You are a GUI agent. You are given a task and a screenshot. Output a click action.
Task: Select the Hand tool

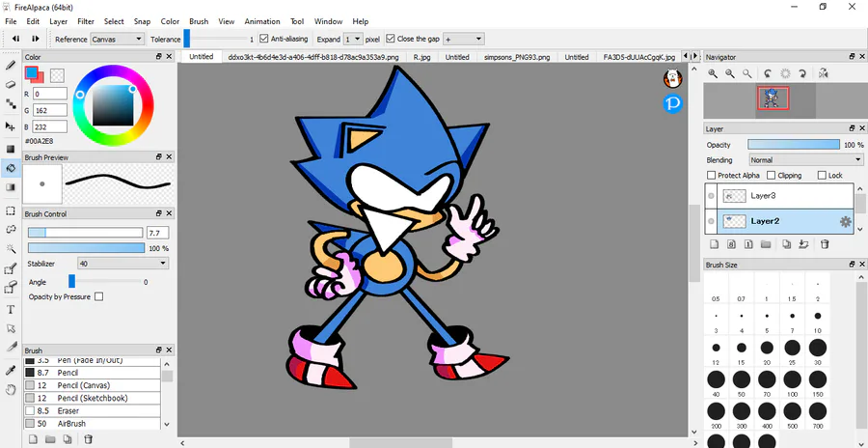click(x=10, y=390)
